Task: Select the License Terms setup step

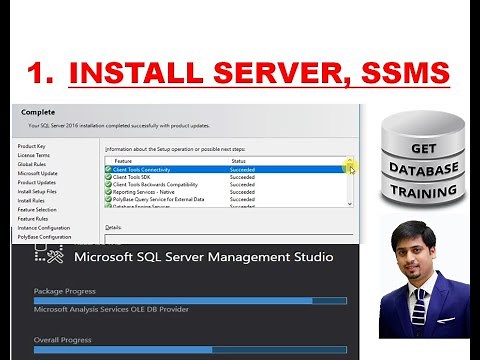Action: coord(34,155)
